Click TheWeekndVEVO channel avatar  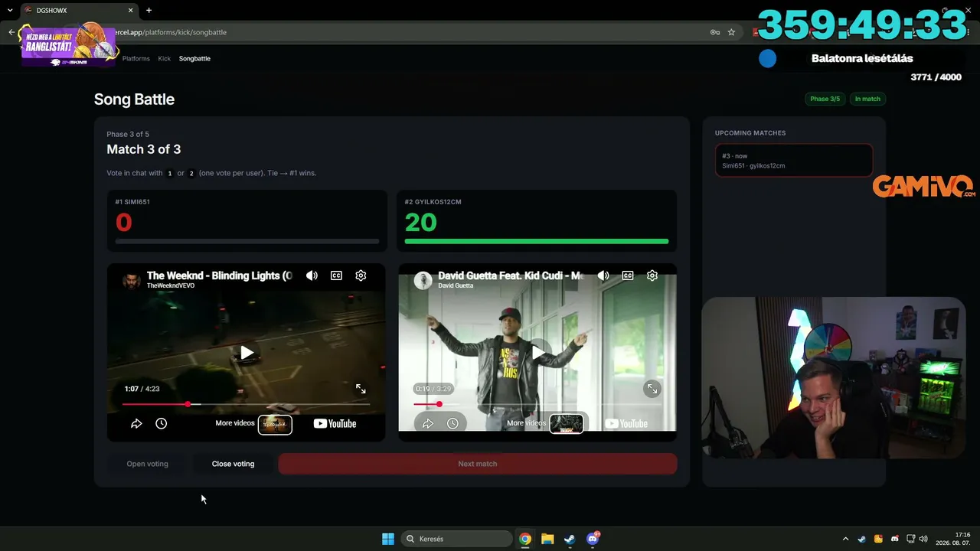point(132,280)
